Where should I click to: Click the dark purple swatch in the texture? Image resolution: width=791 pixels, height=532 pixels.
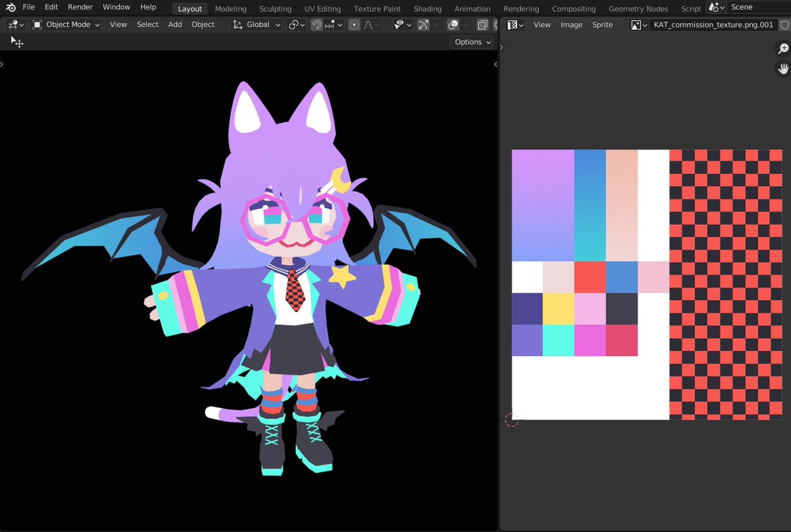(x=527, y=309)
